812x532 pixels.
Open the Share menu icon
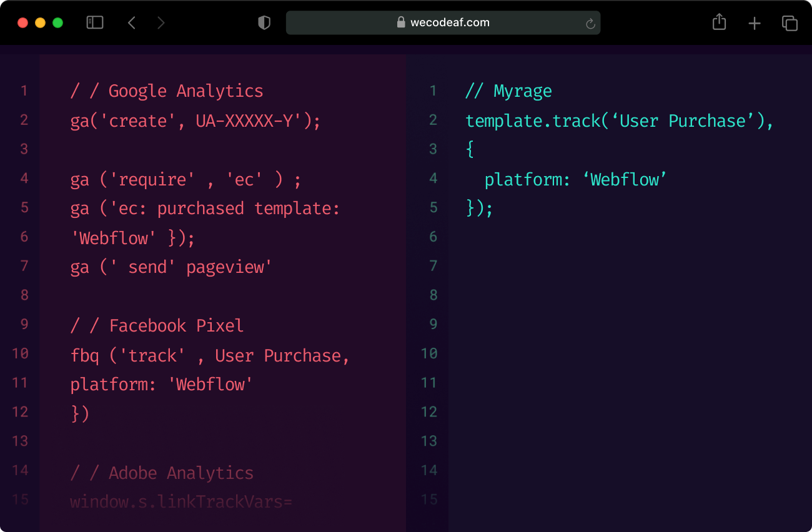(719, 22)
